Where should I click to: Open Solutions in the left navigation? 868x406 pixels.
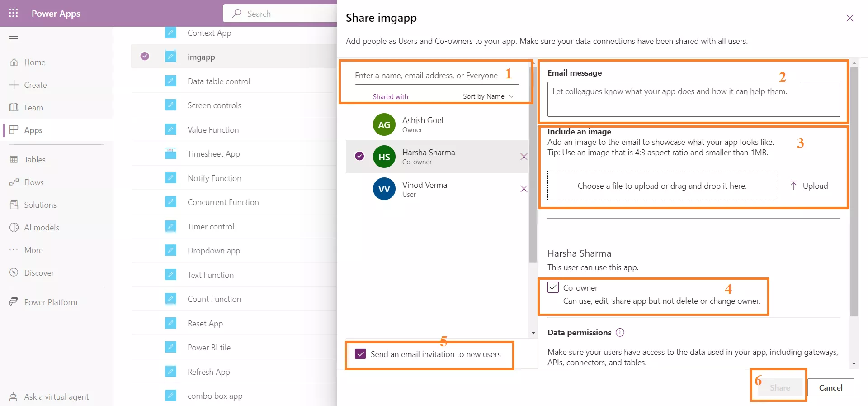(x=40, y=205)
